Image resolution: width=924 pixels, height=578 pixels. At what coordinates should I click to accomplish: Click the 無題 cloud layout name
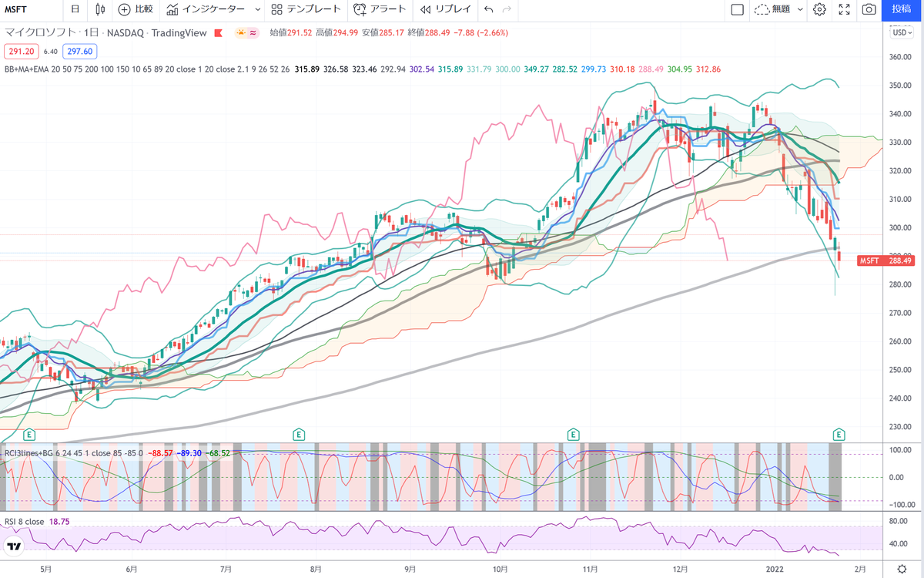(x=773, y=9)
